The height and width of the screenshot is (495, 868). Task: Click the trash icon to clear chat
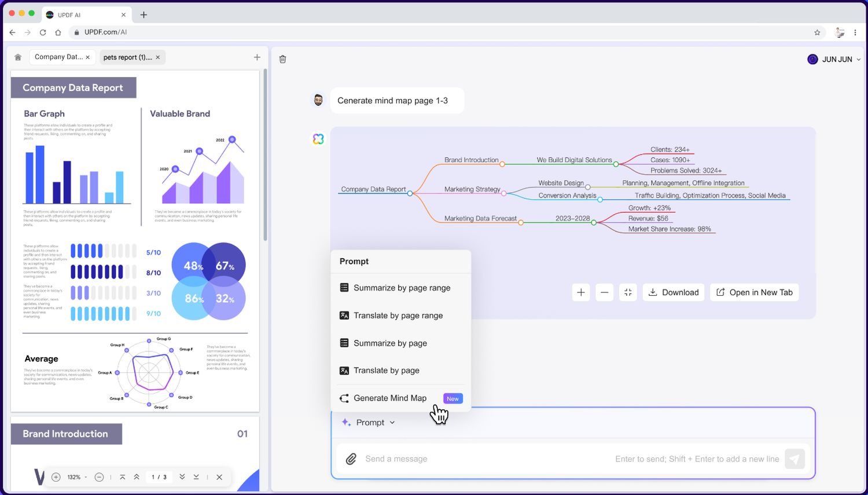[x=282, y=59]
